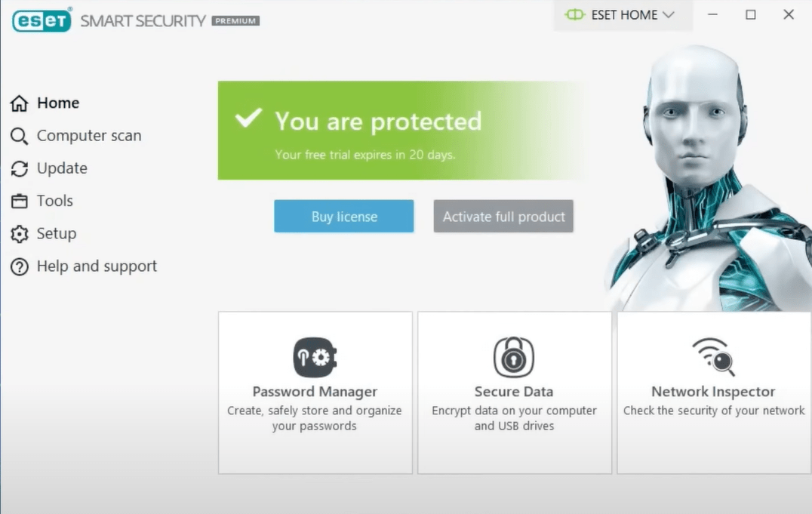Select Help and support in sidebar
Viewport: 812px width, 514px height.
pyautogui.click(x=97, y=266)
